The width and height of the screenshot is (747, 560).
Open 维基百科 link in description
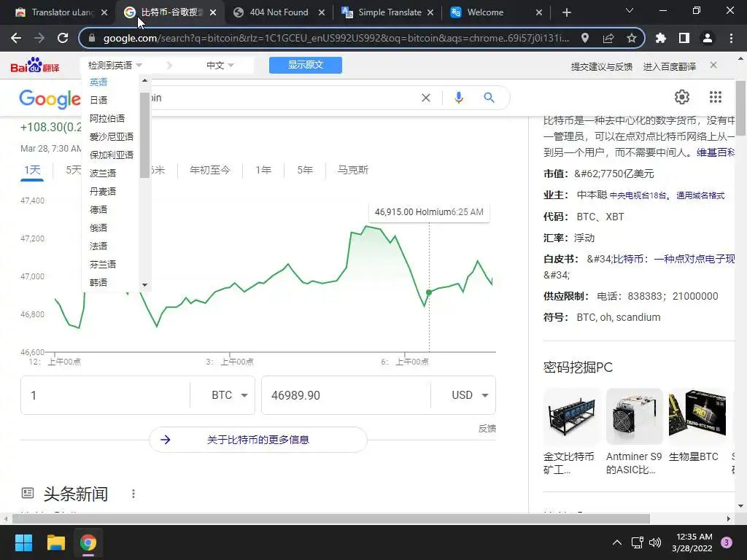coord(716,152)
